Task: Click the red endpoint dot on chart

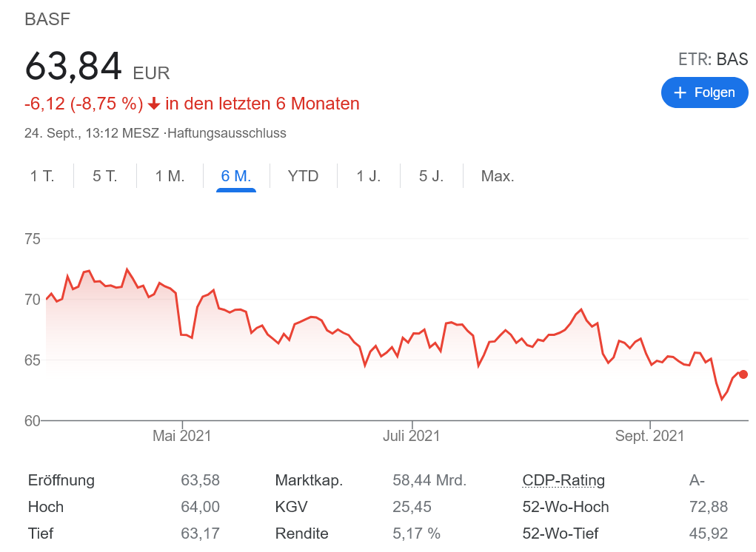Action: click(x=743, y=374)
